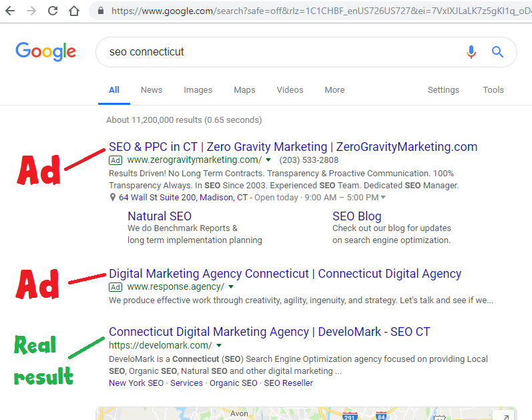
Task: Open the 64 Wall St Suite 200 address link
Action: [x=183, y=197]
